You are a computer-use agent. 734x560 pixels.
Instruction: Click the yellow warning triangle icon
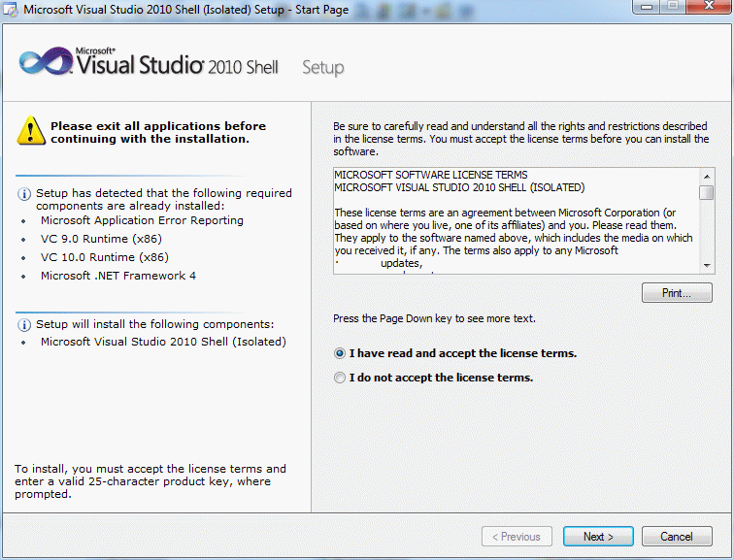click(x=31, y=130)
